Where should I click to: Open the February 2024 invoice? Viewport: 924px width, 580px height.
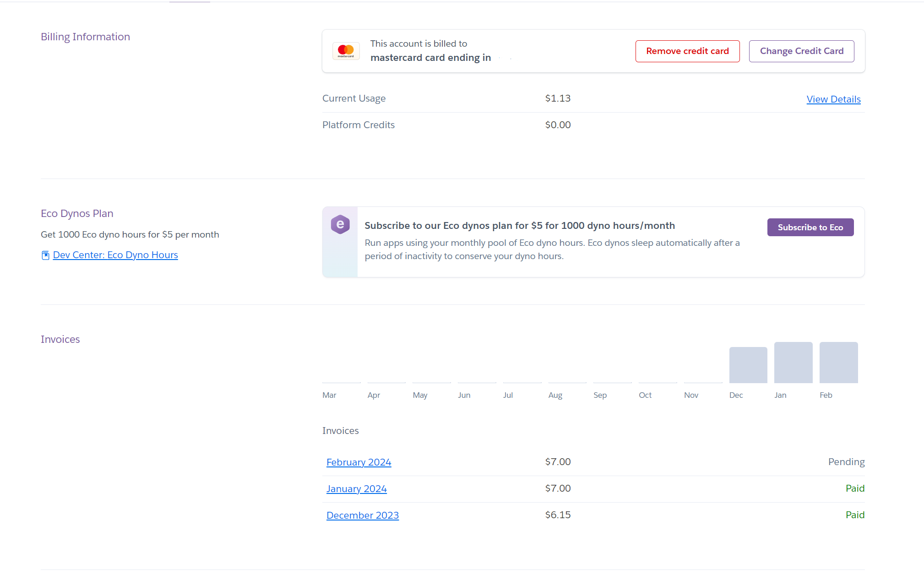pos(359,462)
